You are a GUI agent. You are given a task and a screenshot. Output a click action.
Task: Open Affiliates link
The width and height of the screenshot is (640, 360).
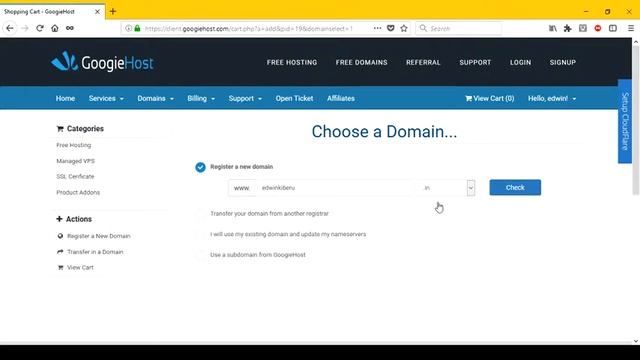point(340,98)
